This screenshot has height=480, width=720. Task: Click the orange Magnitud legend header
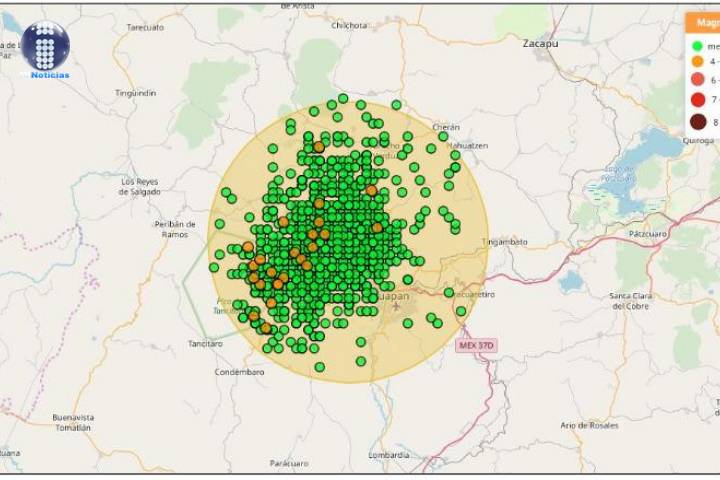point(703,22)
